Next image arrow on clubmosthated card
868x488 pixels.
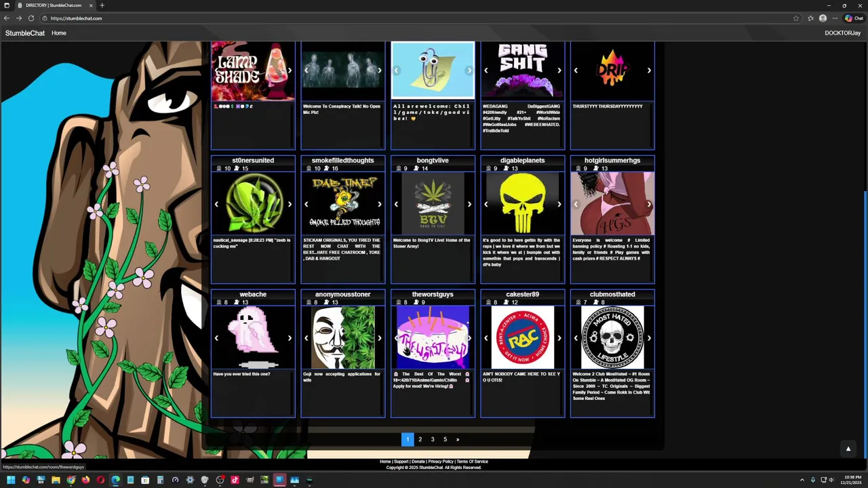(649, 338)
